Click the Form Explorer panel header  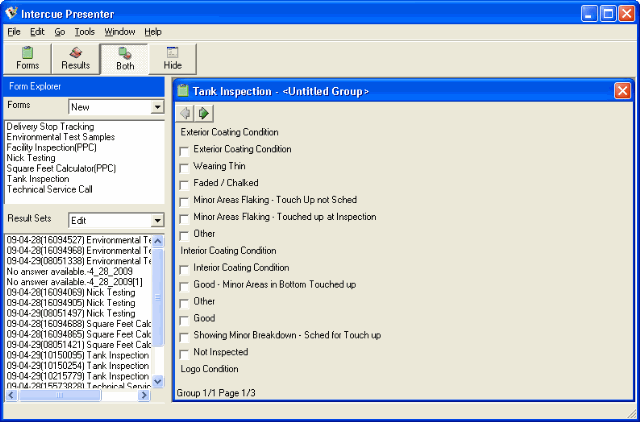tap(84, 87)
